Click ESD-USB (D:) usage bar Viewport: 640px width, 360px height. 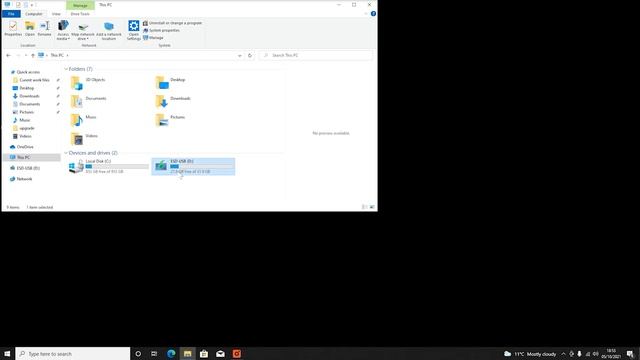click(202, 167)
